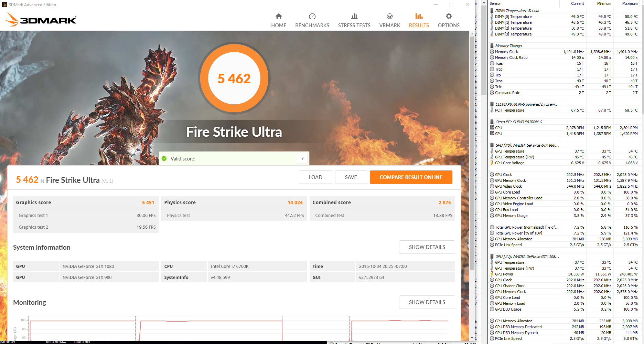The image size is (644, 344).
Task: Click the DIMM[3] Temperature sensor icon
Action: (x=492, y=34)
